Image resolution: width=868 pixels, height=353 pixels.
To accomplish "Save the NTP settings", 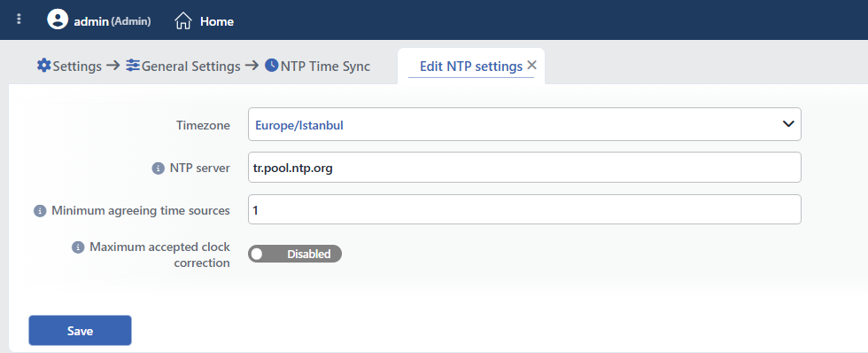I will point(81,331).
